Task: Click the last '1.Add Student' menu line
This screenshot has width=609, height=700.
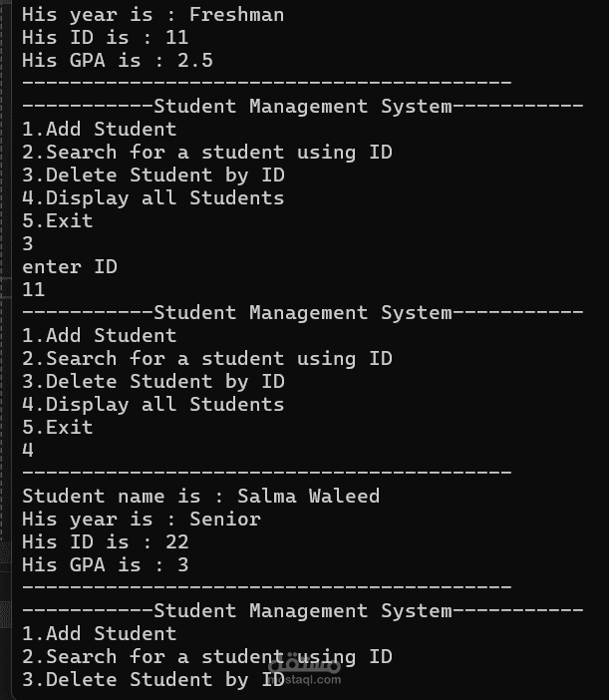Action: point(100,634)
